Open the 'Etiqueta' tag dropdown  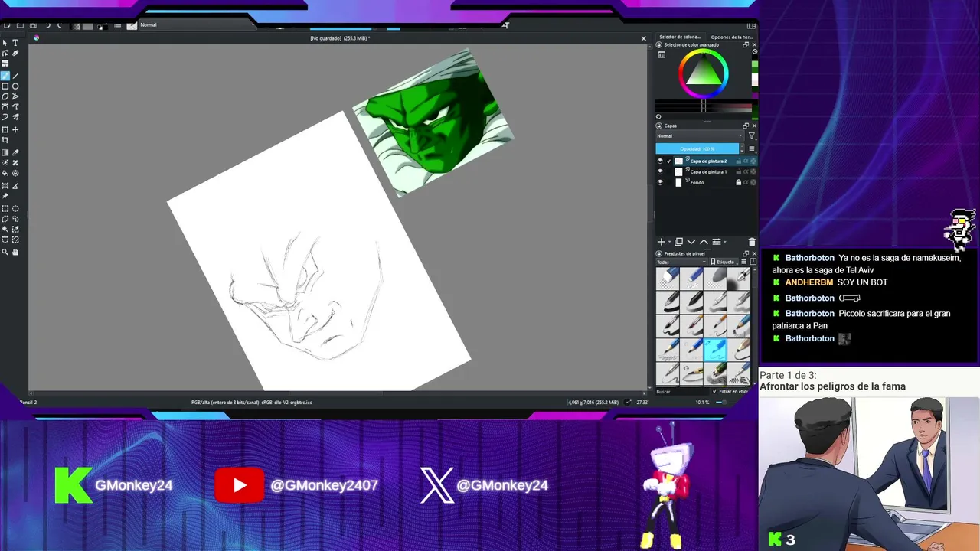coord(724,262)
